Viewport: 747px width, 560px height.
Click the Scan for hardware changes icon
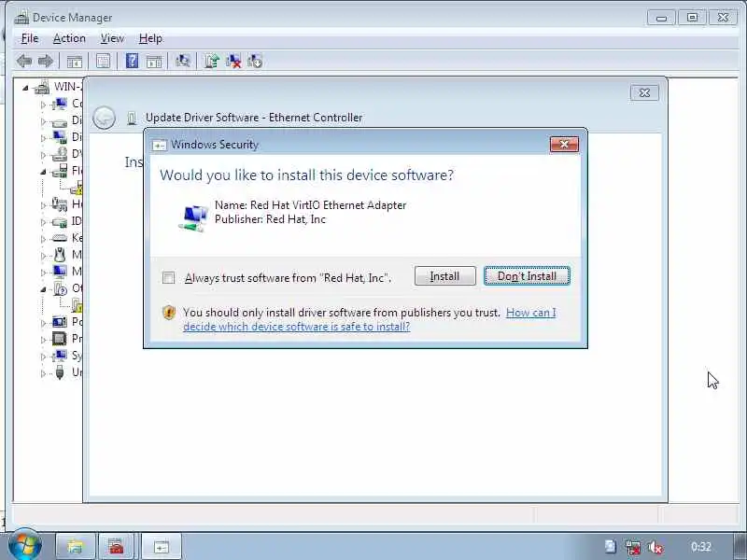(x=182, y=61)
